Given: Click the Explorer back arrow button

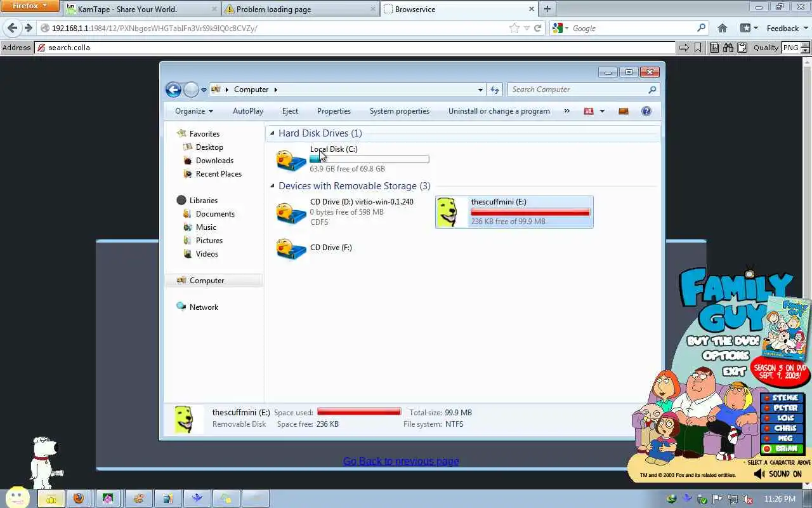Looking at the screenshot, I should coord(173,90).
